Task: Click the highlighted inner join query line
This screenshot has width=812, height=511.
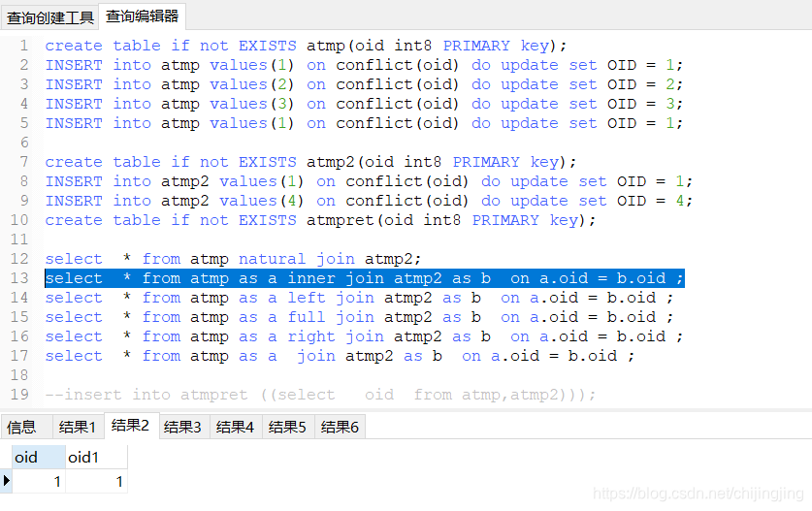Action: [x=365, y=278]
